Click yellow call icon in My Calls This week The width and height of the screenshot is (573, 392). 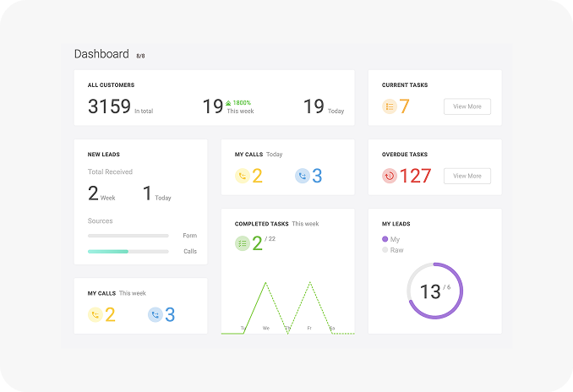(x=95, y=314)
